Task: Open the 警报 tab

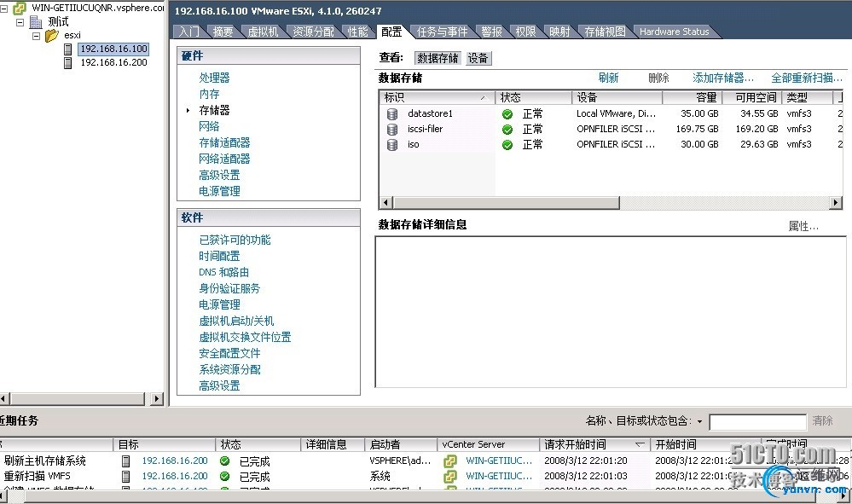Action: pyautogui.click(x=491, y=32)
